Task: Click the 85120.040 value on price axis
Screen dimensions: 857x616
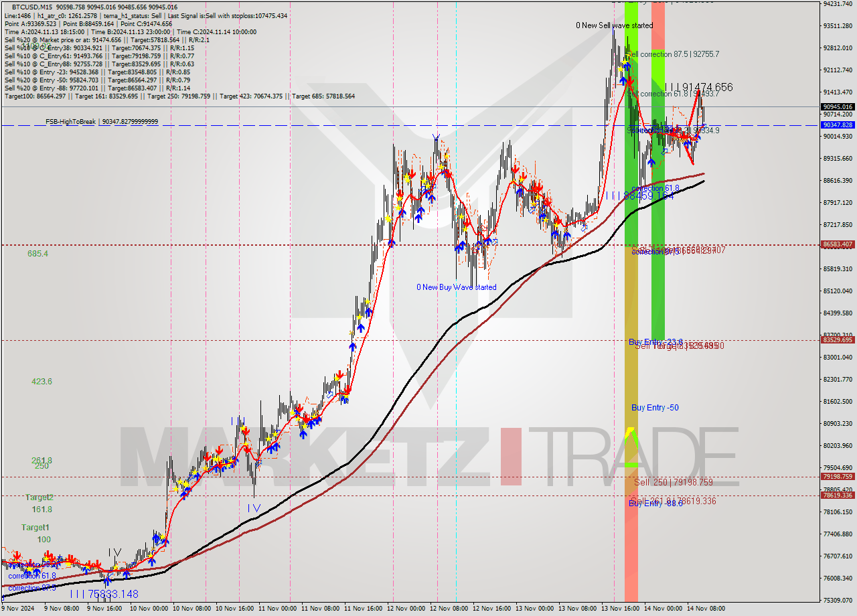Action: [838, 291]
